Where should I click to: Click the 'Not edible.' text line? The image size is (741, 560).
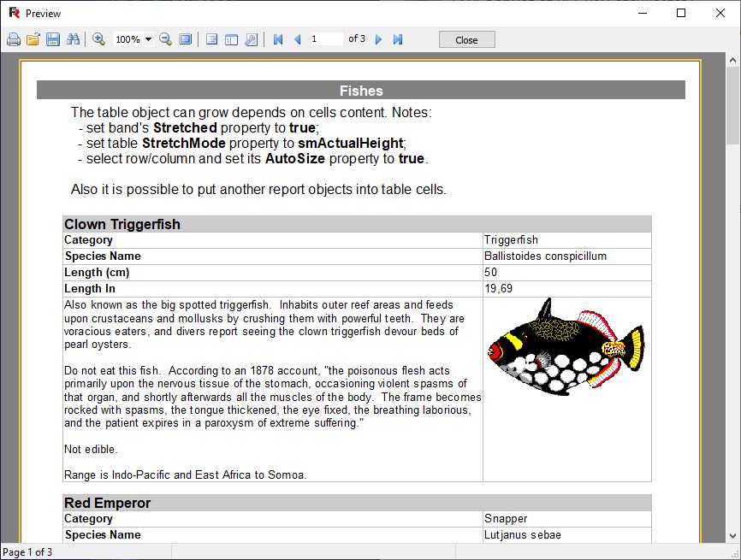click(91, 449)
